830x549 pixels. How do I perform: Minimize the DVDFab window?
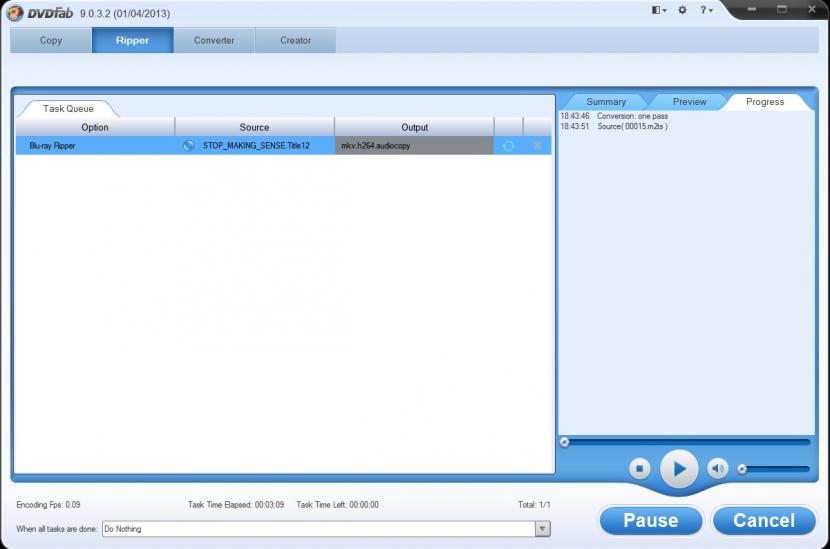coord(752,9)
